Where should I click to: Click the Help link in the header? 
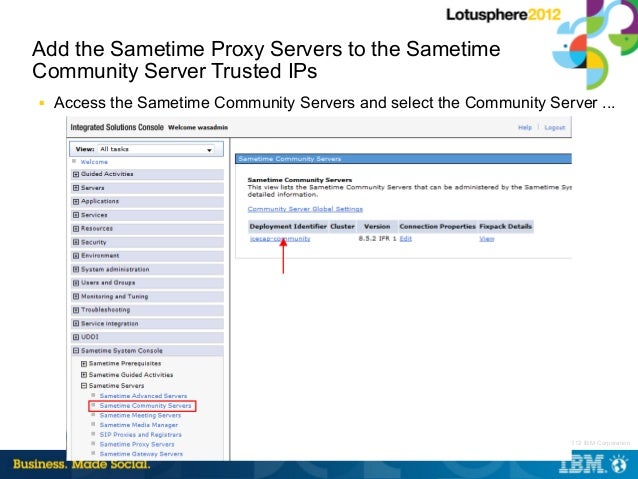tap(525, 127)
